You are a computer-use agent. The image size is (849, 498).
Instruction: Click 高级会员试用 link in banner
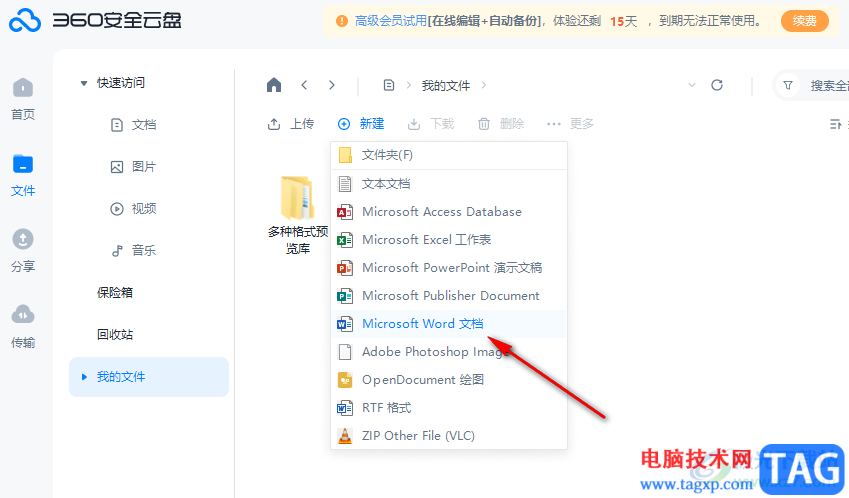tap(391, 21)
